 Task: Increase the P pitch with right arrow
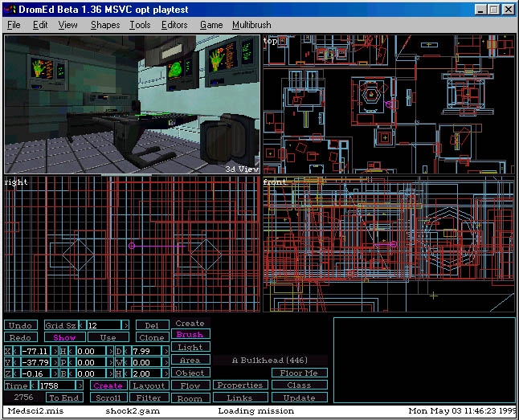[x=111, y=362]
